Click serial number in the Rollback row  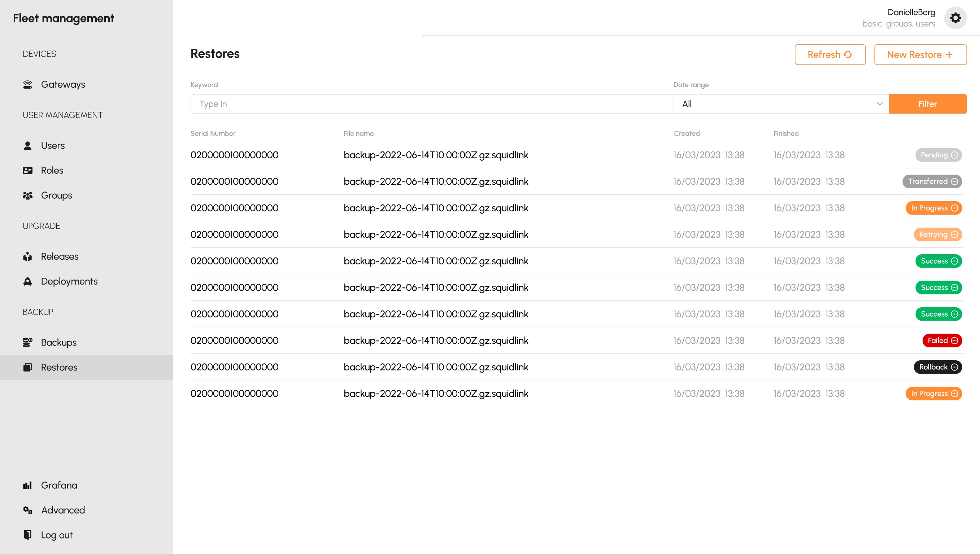coord(235,367)
